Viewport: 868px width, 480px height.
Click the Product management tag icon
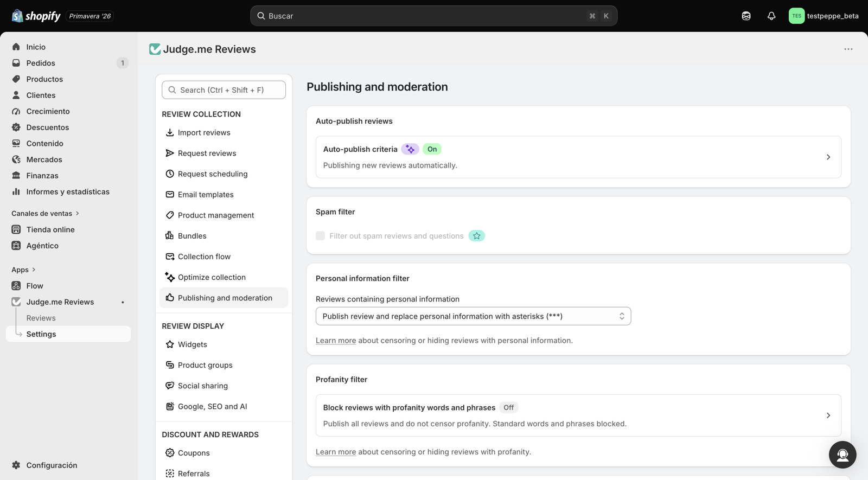[x=170, y=215]
